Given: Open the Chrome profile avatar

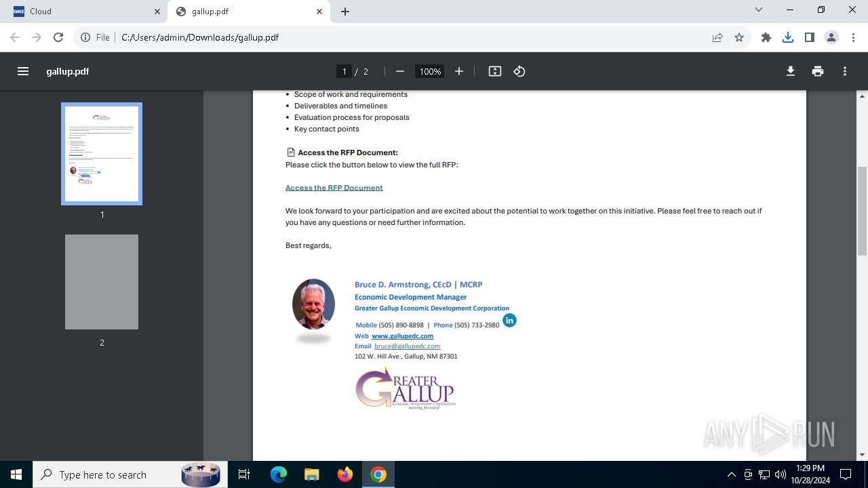Looking at the screenshot, I should coord(831,37).
